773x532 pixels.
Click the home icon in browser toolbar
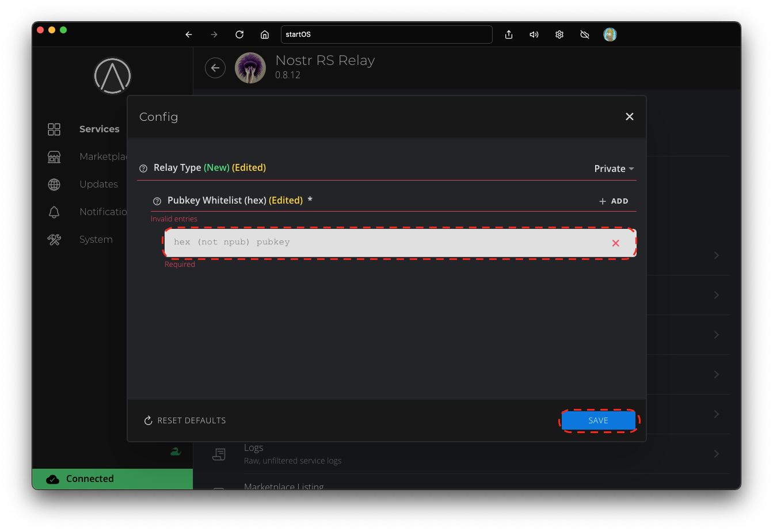pos(264,35)
